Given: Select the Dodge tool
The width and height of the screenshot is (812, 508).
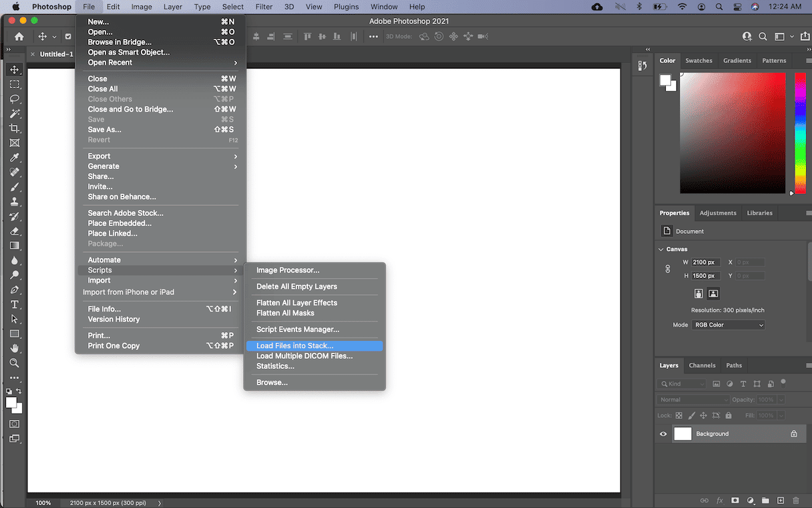Looking at the screenshot, I should tap(15, 275).
